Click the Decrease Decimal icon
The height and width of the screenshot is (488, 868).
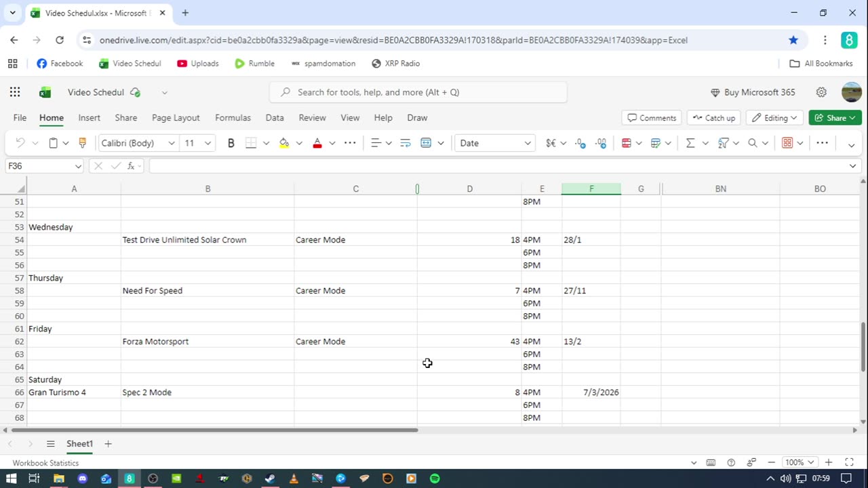tap(601, 143)
